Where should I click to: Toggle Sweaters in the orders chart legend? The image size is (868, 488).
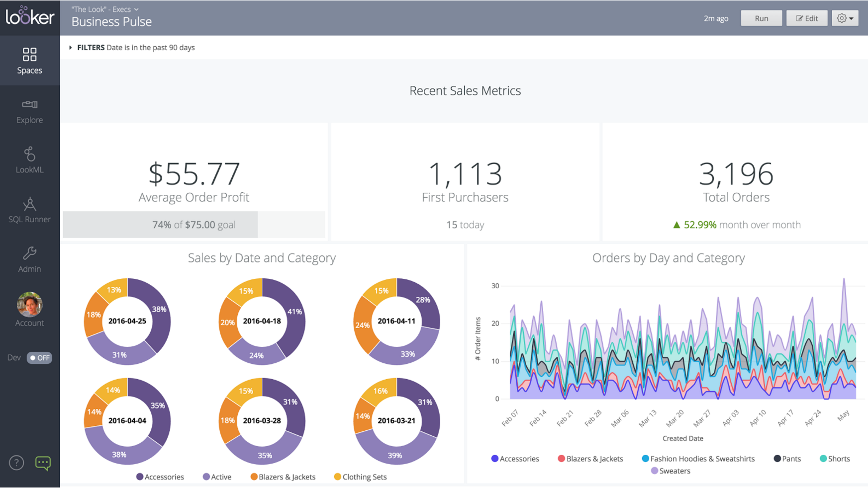[x=670, y=471]
